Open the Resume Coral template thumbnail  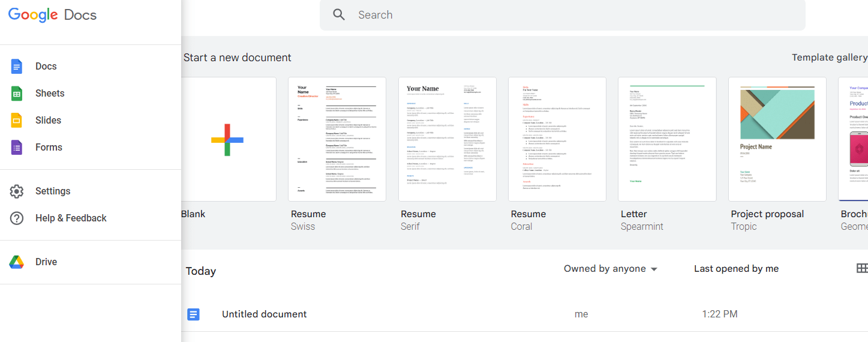click(x=557, y=139)
